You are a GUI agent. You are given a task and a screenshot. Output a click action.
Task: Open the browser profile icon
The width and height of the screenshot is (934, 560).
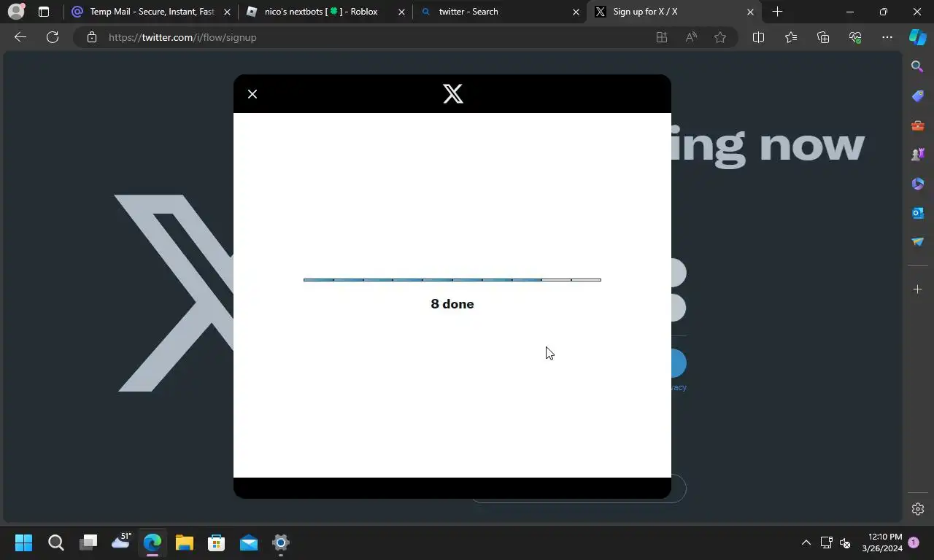tap(15, 12)
